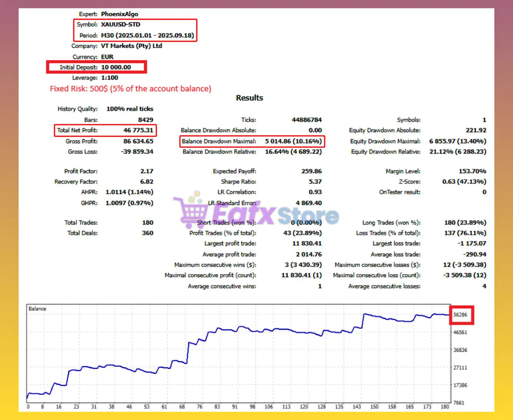Click the x-axis label 180 below chart
513x420 pixels.
[445, 407]
